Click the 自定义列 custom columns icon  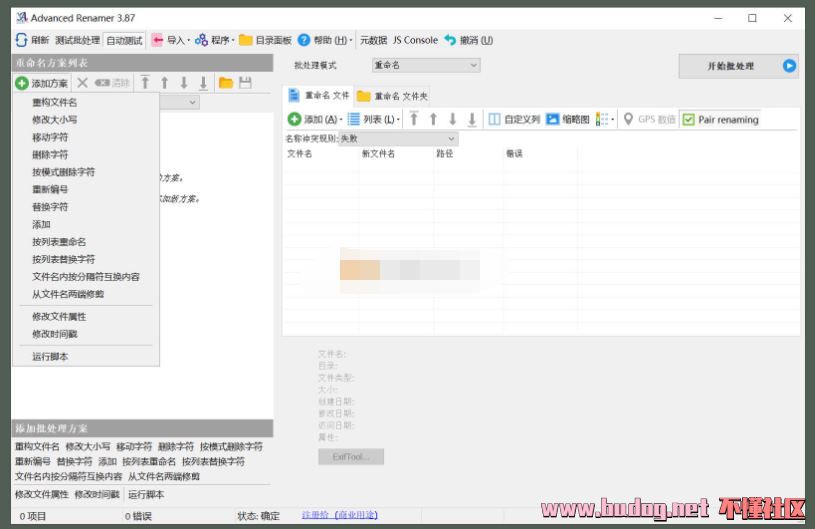coord(494,119)
